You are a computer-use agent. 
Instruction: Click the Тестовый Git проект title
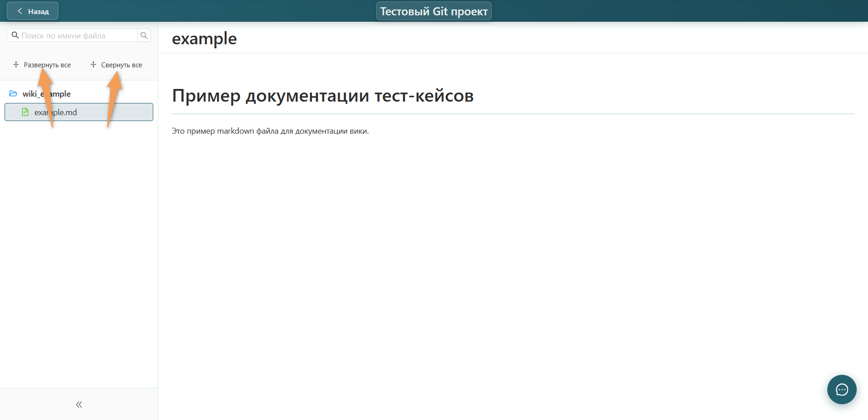pyautogui.click(x=434, y=11)
